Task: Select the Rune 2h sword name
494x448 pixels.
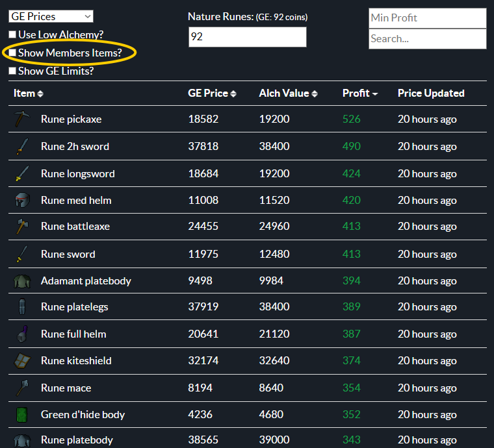Action: [75, 147]
